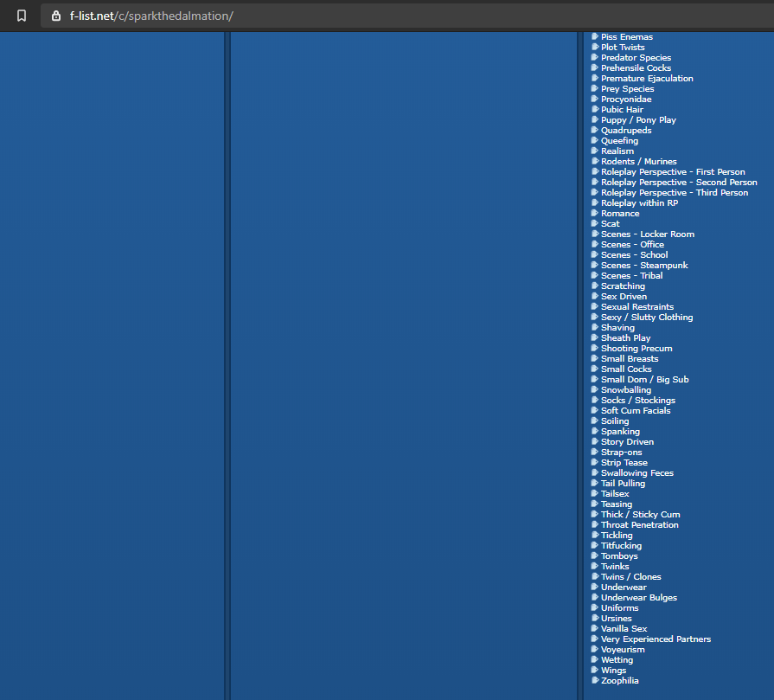
Task: Select the 'Underwear Bulges' entry
Action: (x=639, y=597)
